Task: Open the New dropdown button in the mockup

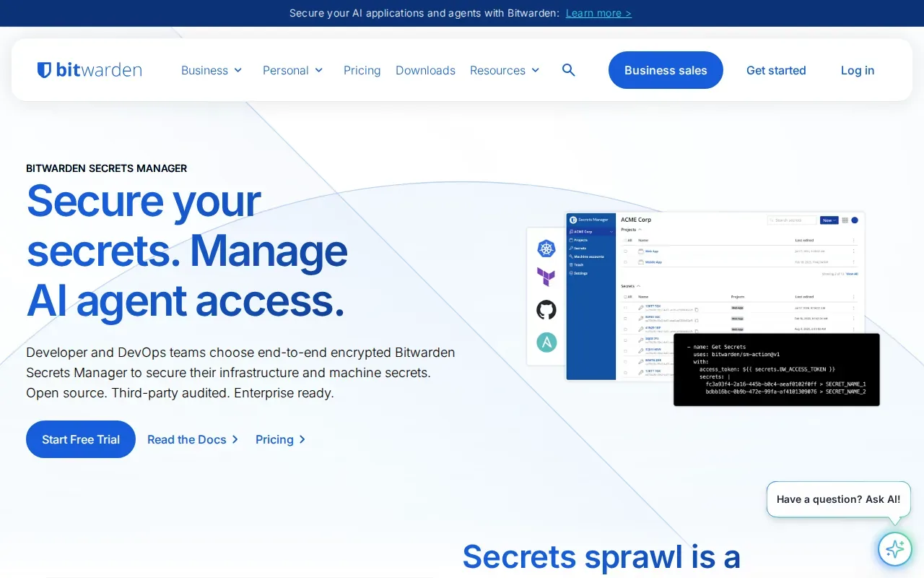Action: (x=829, y=220)
